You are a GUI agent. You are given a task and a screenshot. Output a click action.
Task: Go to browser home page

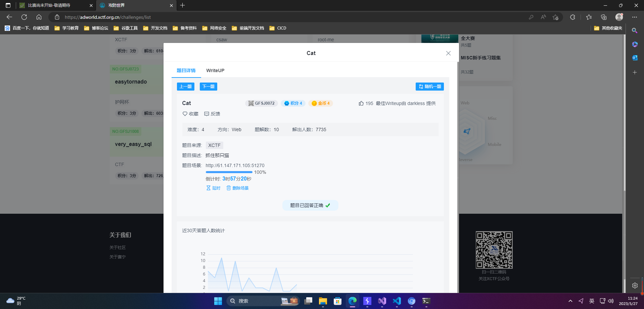pyautogui.click(x=39, y=17)
